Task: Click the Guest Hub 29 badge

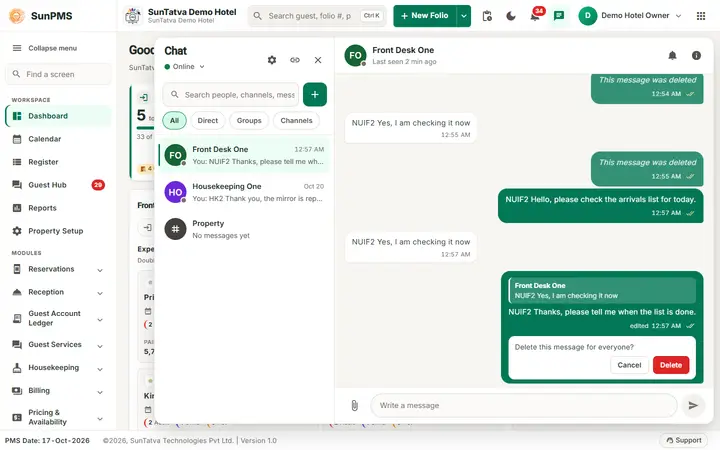Action: pos(98,185)
